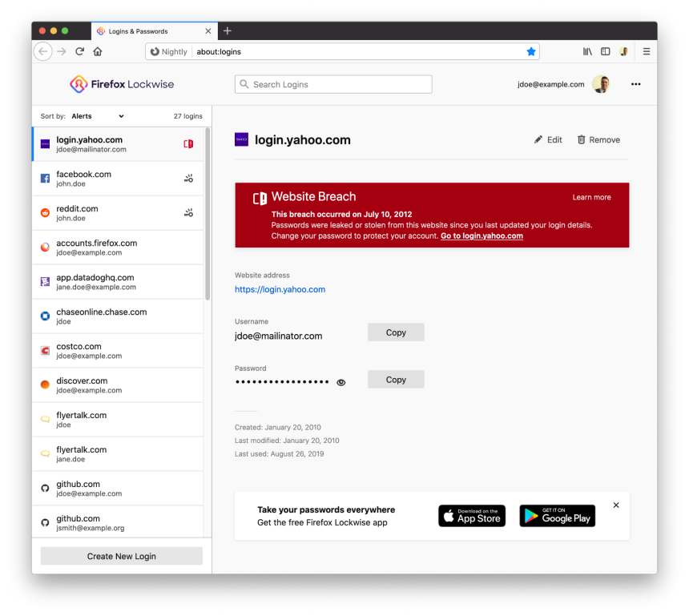Copy the username jdoe@mailinator.com
This screenshot has width=689, height=616.
click(396, 332)
